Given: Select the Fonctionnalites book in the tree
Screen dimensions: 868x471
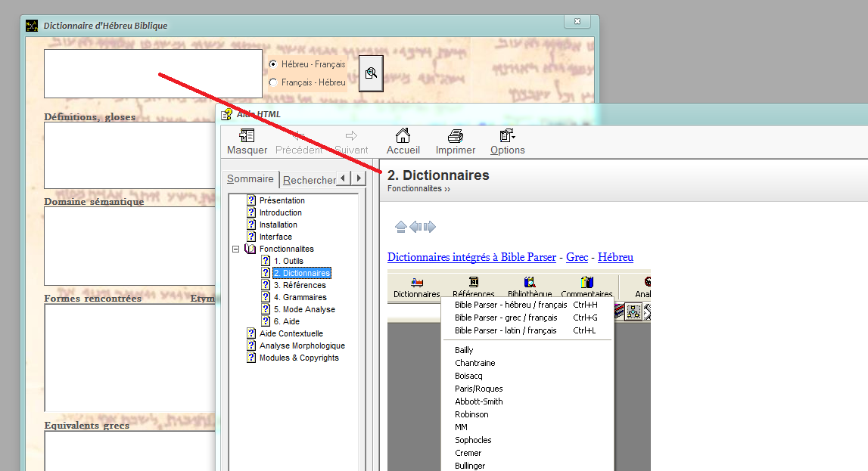Looking at the screenshot, I should (x=287, y=249).
